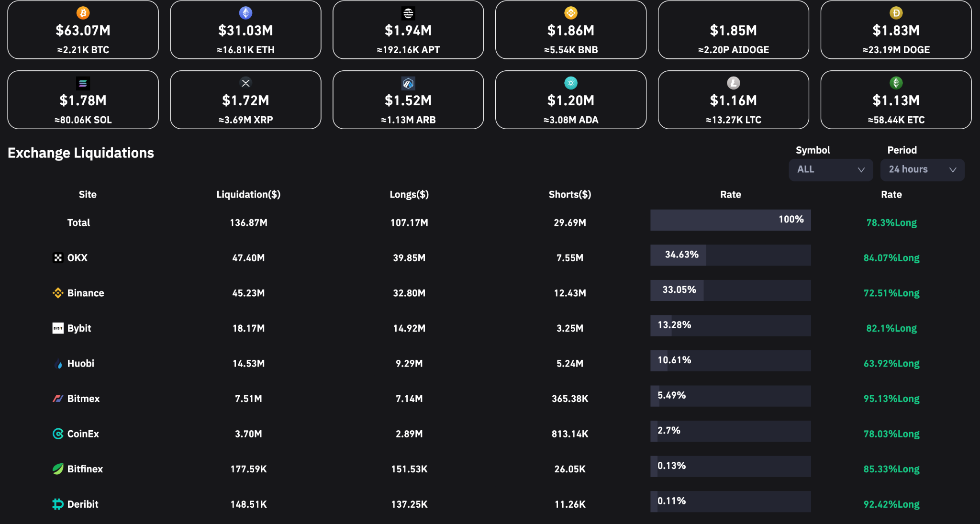
Task: Open the Period 24 hours dropdown
Action: tap(922, 169)
